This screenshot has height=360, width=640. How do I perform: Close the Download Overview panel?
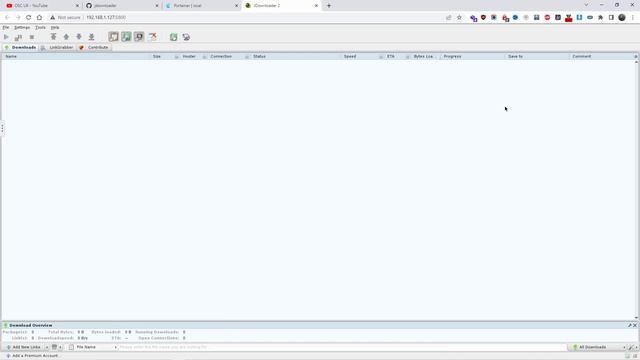[635, 325]
